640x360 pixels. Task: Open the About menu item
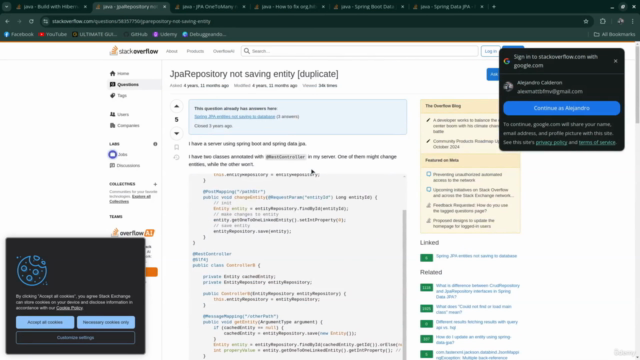pyautogui.click(x=171, y=51)
